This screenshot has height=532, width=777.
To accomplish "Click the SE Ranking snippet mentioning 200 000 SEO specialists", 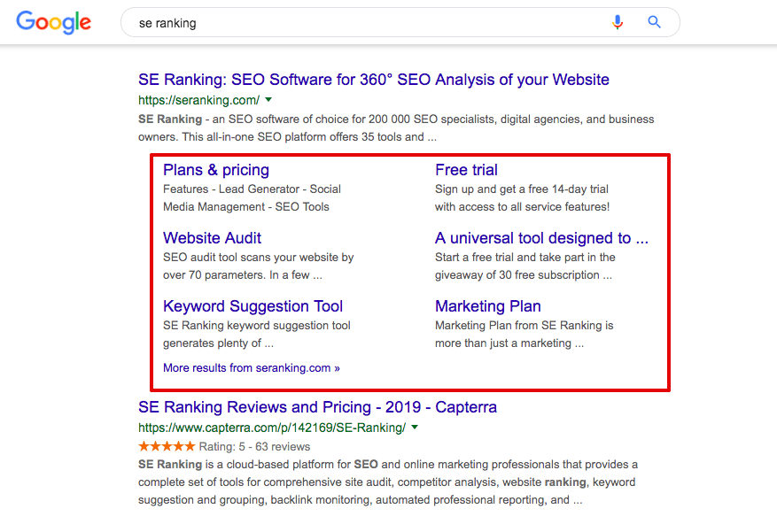I will [396, 128].
